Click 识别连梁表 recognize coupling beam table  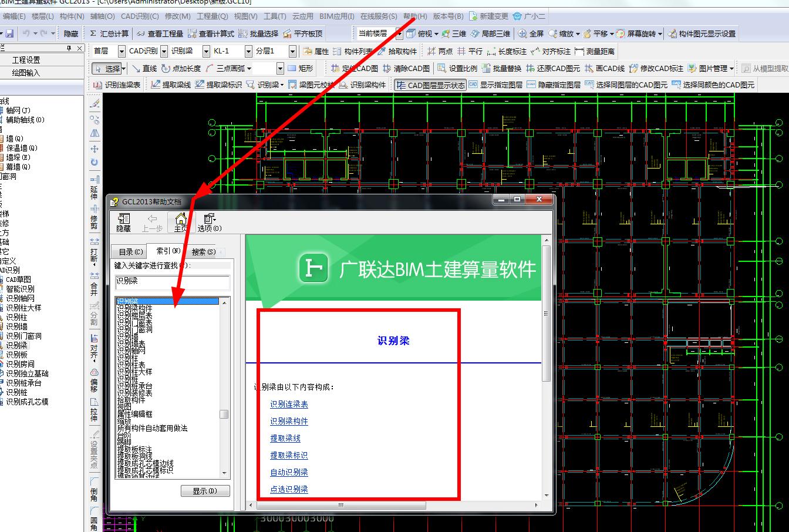click(117, 85)
